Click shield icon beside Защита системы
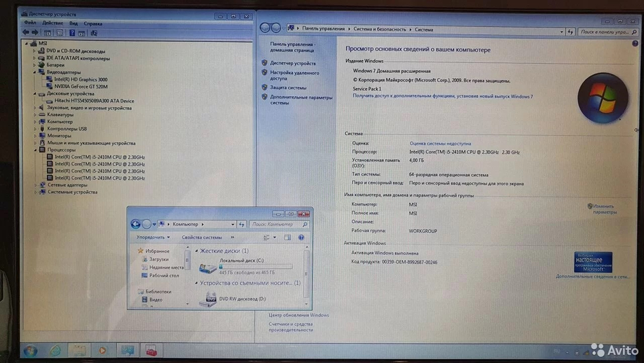This screenshot has width=644, height=363. click(x=265, y=87)
